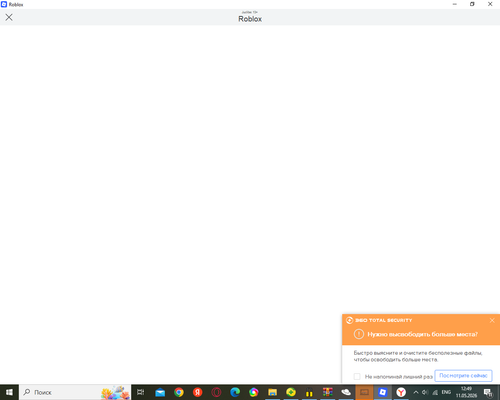The height and width of the screenshot is (400, 500).
Task: Open File Explorer from the taskbar
Action: coord(272,392)
